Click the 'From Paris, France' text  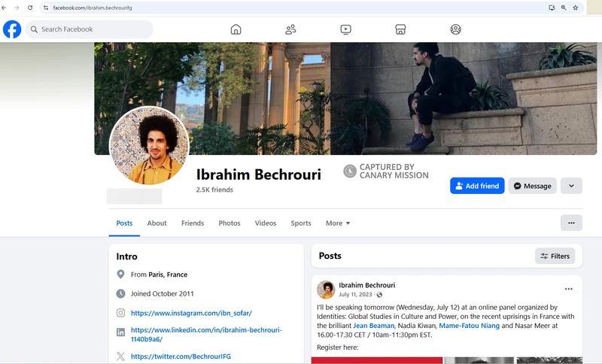click(159, 275)
